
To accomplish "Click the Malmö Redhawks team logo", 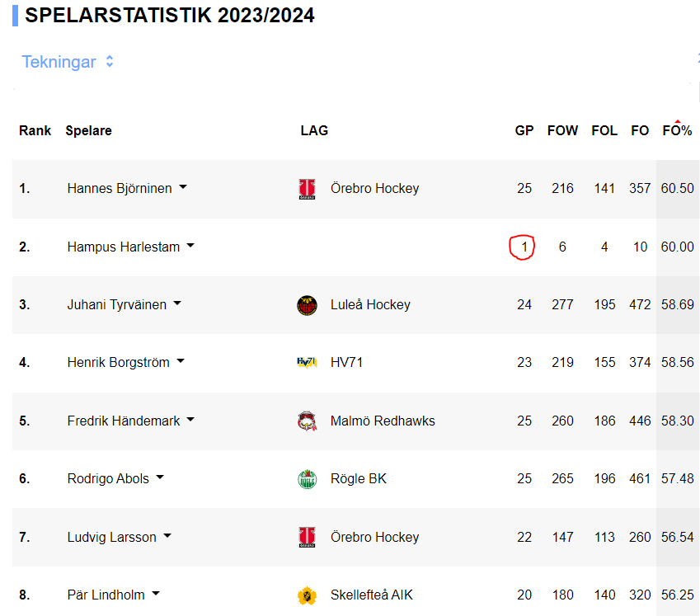I will 307,421.
